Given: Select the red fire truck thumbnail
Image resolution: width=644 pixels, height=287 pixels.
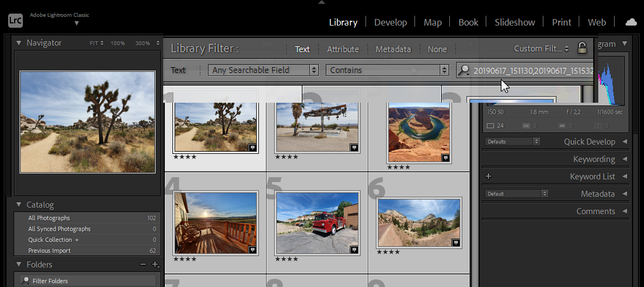Looking at the screenshot, I should (x=317, y=223).
